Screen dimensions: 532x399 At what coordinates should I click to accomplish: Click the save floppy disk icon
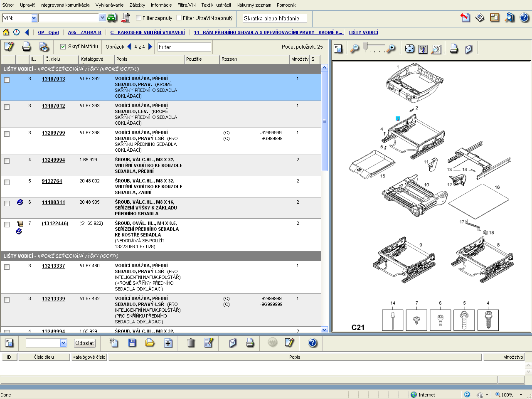tap(132, 343)
